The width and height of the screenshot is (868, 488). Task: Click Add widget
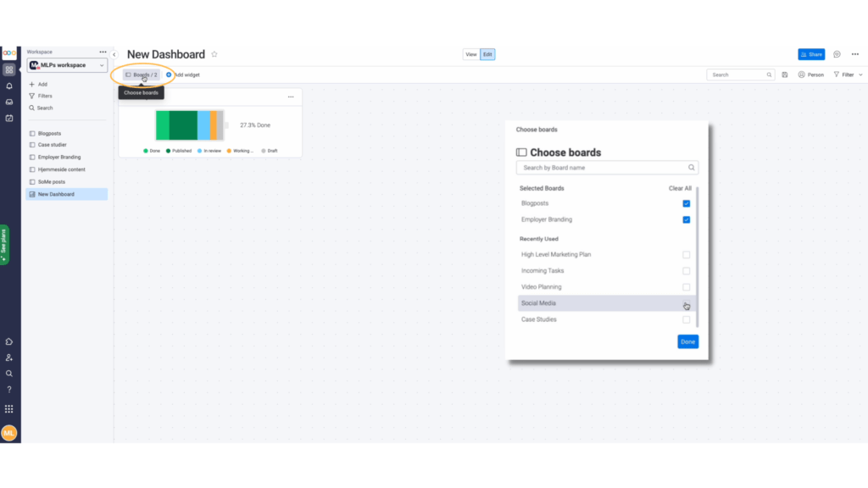pyautogui.click(x=183, y=75)
